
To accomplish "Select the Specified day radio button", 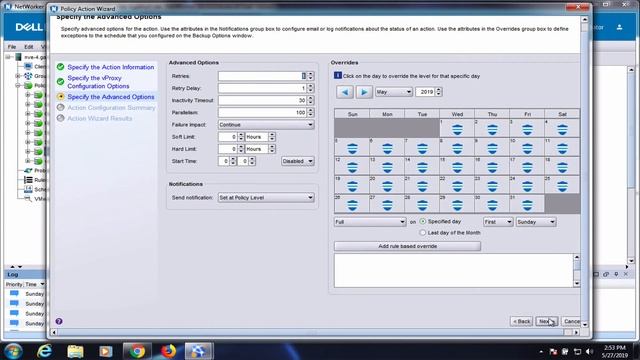I will click(423, 221).
